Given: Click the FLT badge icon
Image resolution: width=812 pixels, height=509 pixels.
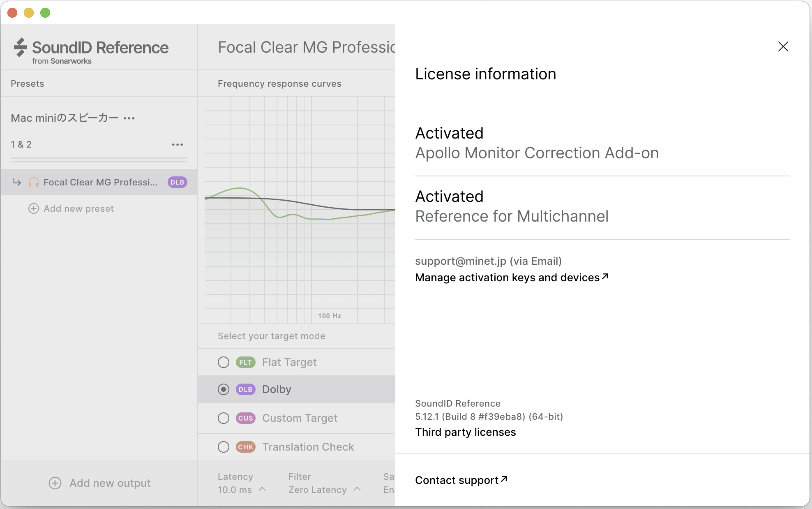Looking at the screenshot, I should pos(245,362).
